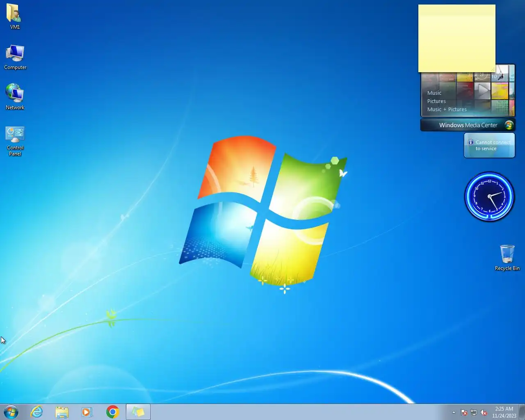This screenshot has width=525, height=420.
Task: Select the Control Panel desktop icon
Action: coord(15,141)
